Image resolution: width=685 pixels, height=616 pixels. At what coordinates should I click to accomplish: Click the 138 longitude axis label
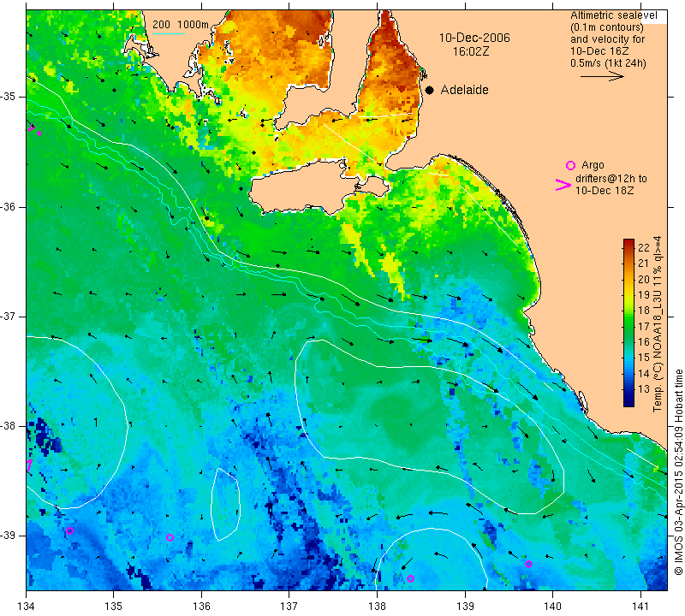click(377, 606)
